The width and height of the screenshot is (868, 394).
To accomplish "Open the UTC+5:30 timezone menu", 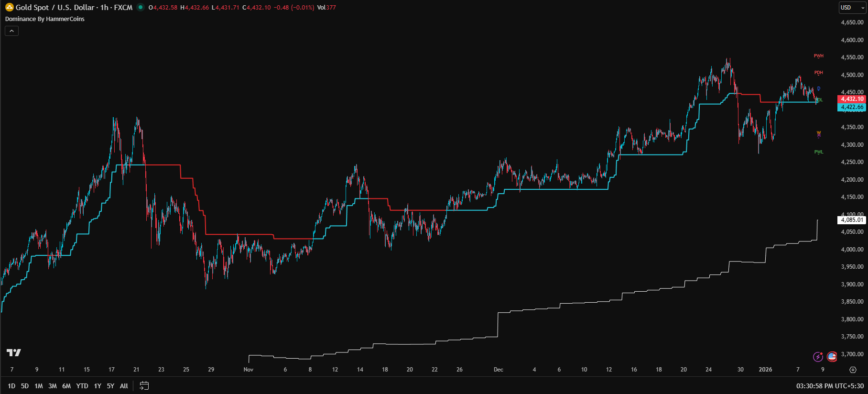I will pos(830,386).
